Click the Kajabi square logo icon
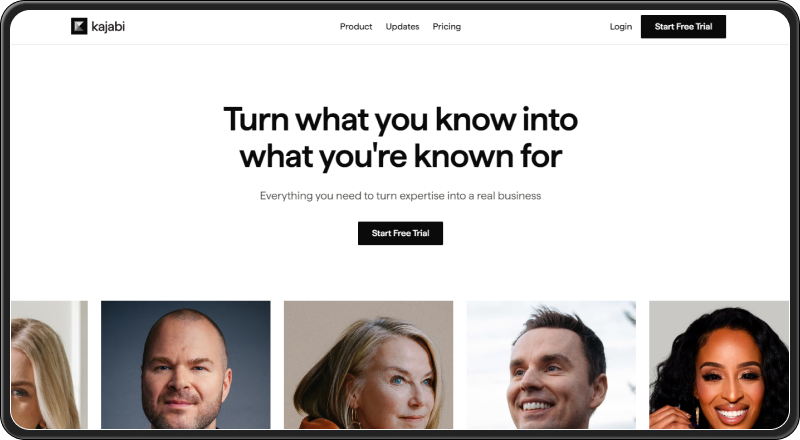Image resolution: width=800 pixels, height=440 pixels. click(x=79, y=26)
